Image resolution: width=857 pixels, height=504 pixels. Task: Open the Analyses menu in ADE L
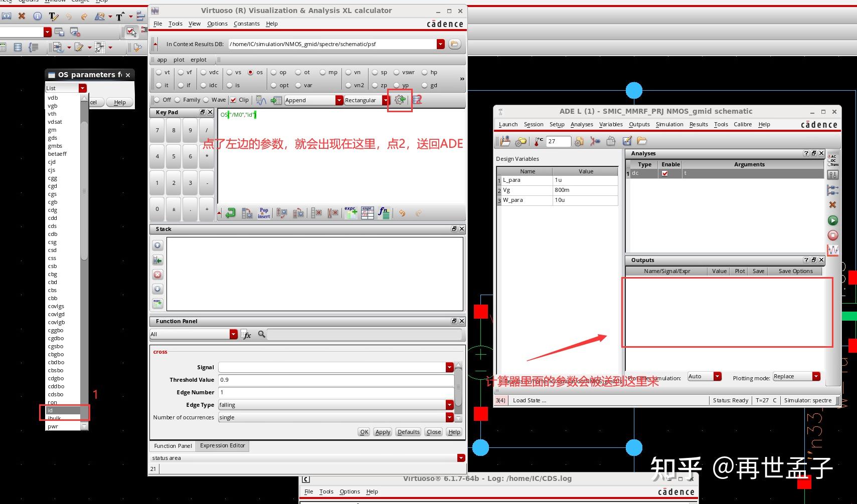(x=582, y=124)
